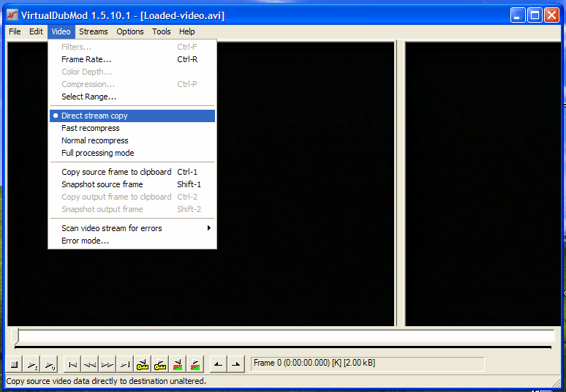Maximize the VirtualDubMod window

tap(535, 15)
